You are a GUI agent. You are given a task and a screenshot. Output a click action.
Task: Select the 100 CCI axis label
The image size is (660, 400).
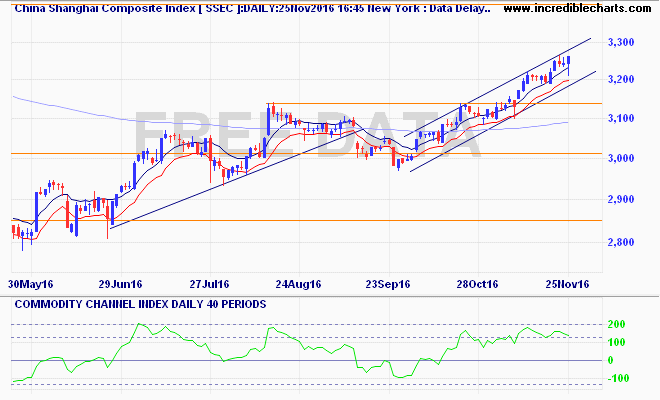coord(616,342)
